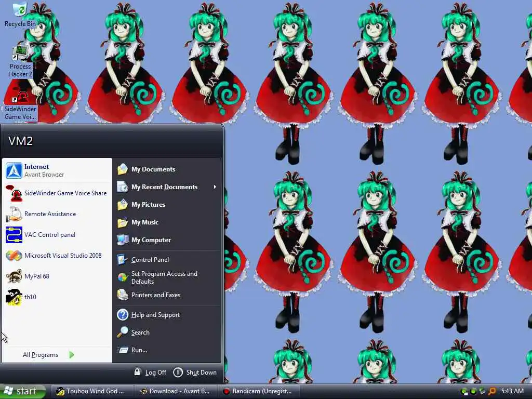Click the orange magnifier tray icon
532x399 pixels.
tap(492, 391)
